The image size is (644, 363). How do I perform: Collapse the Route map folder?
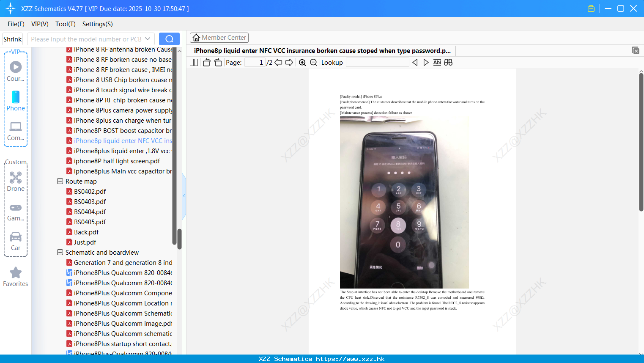[x=60, y=181]
